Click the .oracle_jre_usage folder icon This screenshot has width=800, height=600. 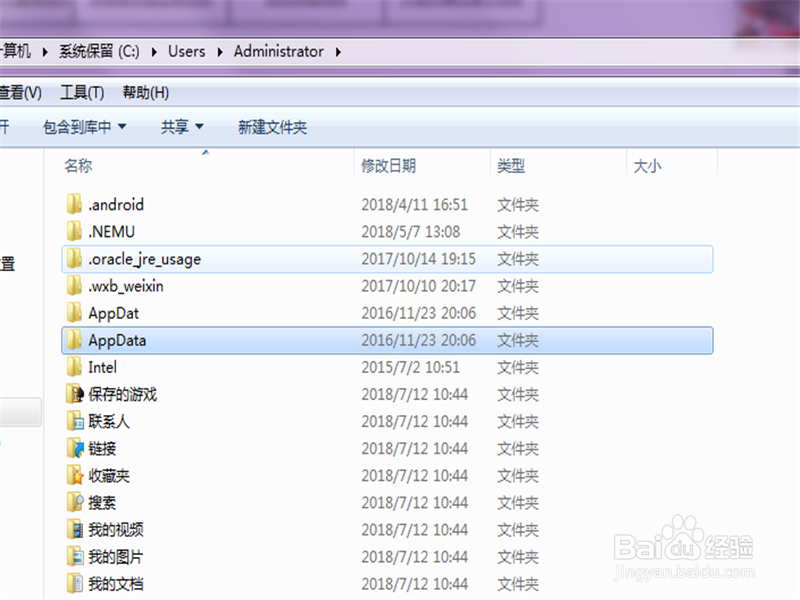click(74, 258)
